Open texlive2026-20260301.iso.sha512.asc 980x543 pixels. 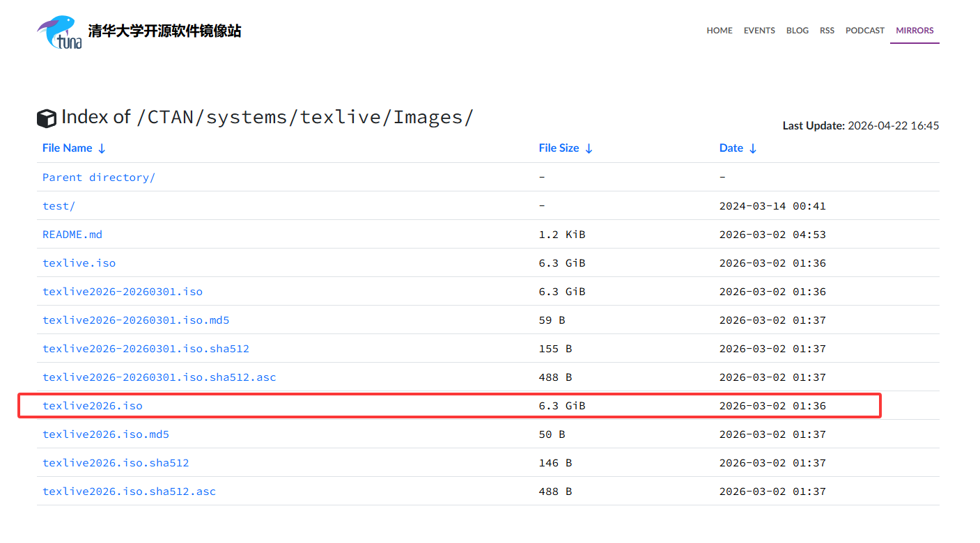pos(160,377)
